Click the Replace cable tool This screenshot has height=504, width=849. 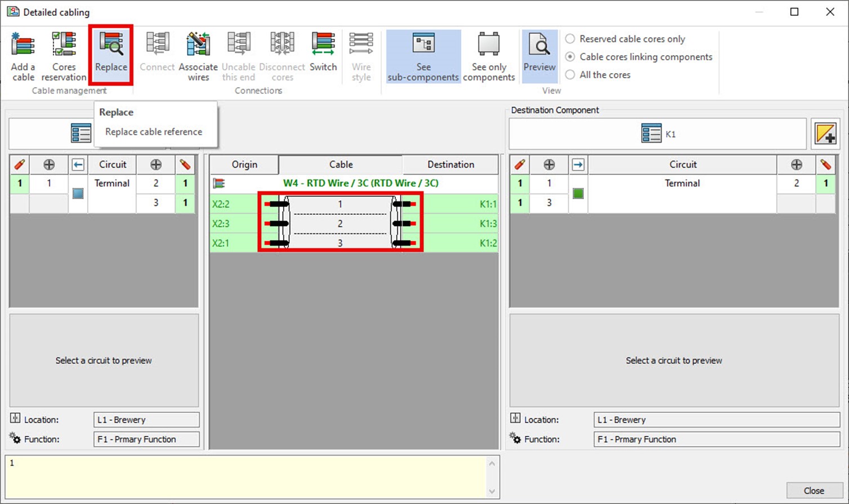(x=111, y=53)
